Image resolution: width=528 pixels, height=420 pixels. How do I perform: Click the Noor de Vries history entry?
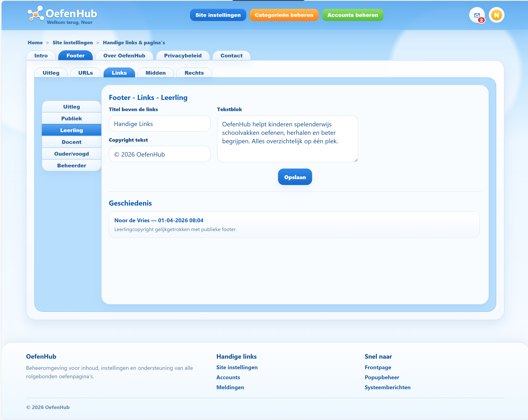click(x=294, y=224)
